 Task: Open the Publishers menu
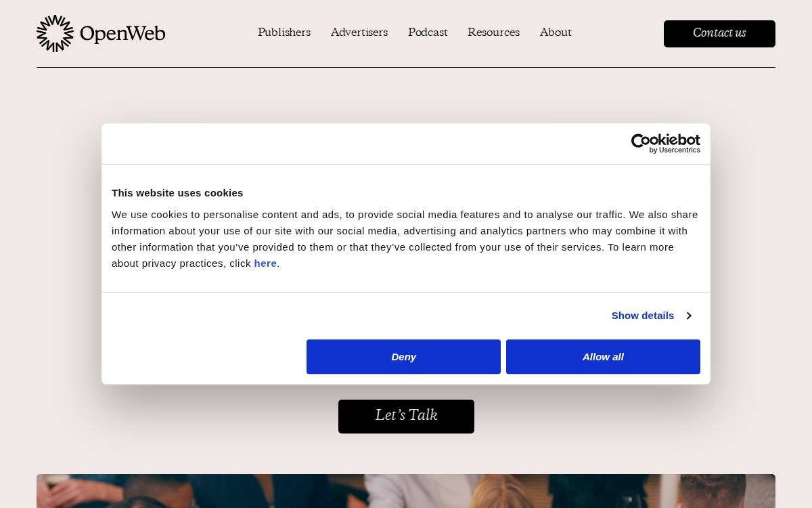(x=284, y=33)
